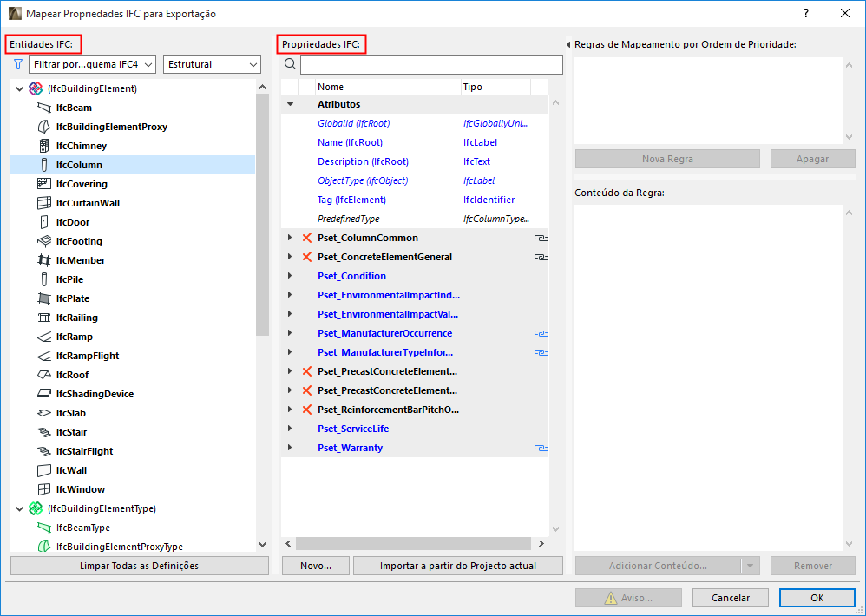The image size is (866, 616).
Task: Open the Estrutural dropdown
Action: pos(212,64)
